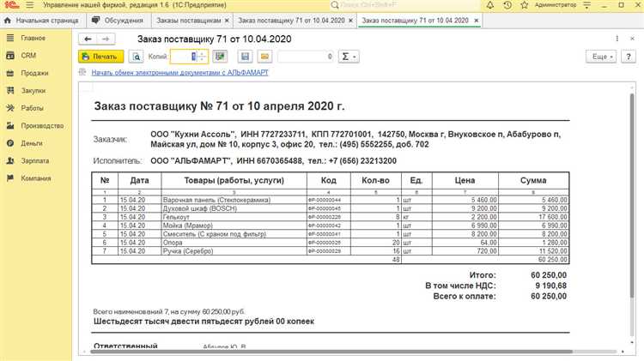Open the Еще dropdown menu
Image resolution: width=644 pixels, height=361 pixels.
(601, 57)
